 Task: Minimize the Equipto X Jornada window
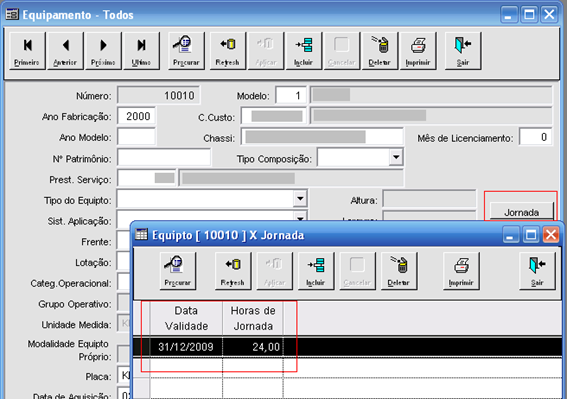(511, 235)
